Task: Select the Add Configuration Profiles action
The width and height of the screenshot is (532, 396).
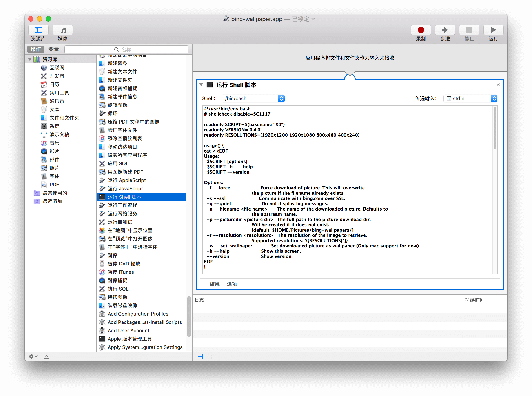Action: pos(141,314)
